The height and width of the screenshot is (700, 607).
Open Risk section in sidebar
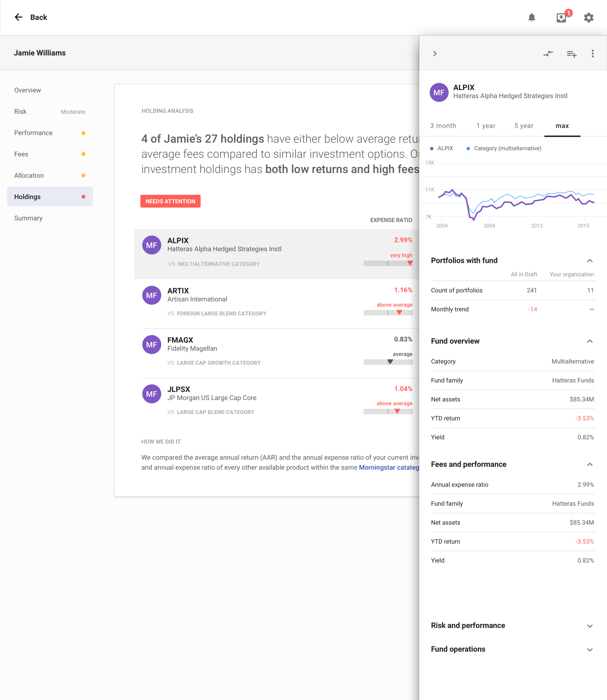click(x=50, y=111)
